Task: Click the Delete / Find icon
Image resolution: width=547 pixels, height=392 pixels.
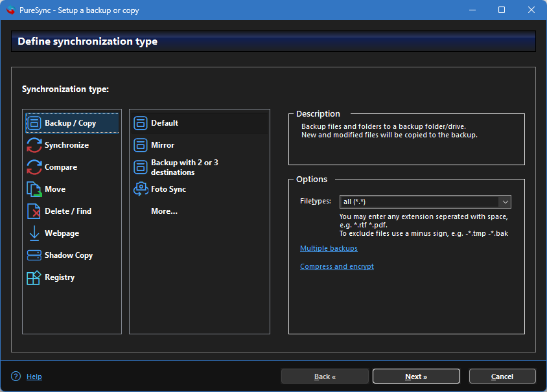Action: [x=34, y=211]
